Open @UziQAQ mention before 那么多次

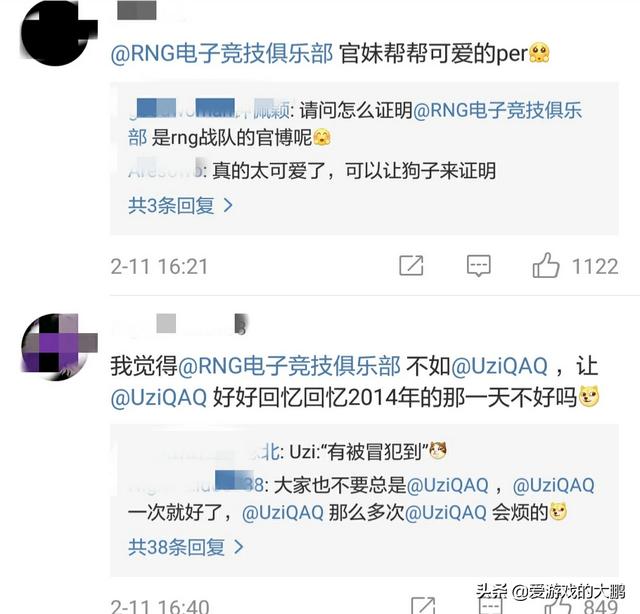[x=282, y=512]
